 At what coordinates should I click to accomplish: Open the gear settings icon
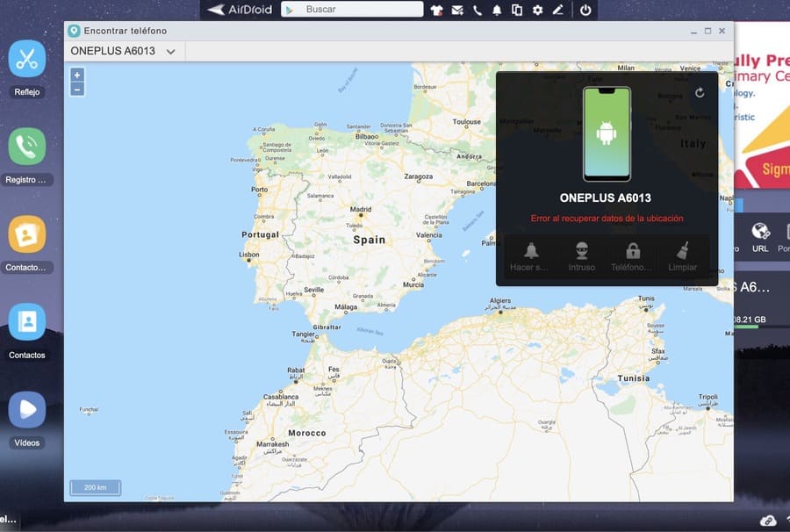tap(537, 10)
